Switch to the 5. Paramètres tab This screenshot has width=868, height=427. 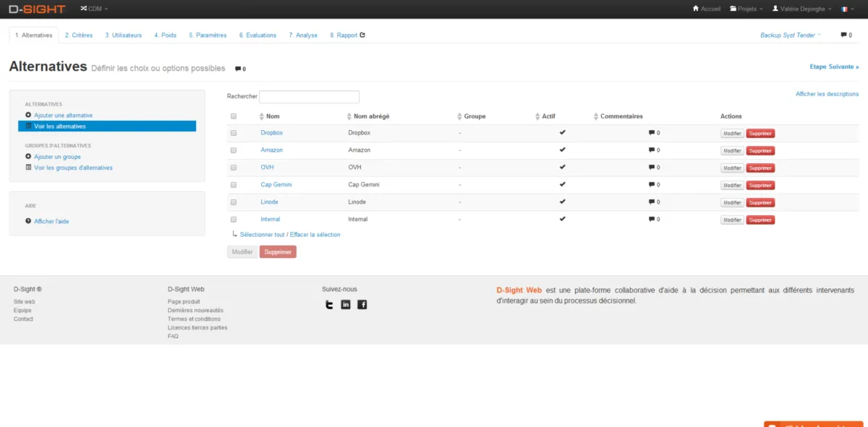point(208,35)
